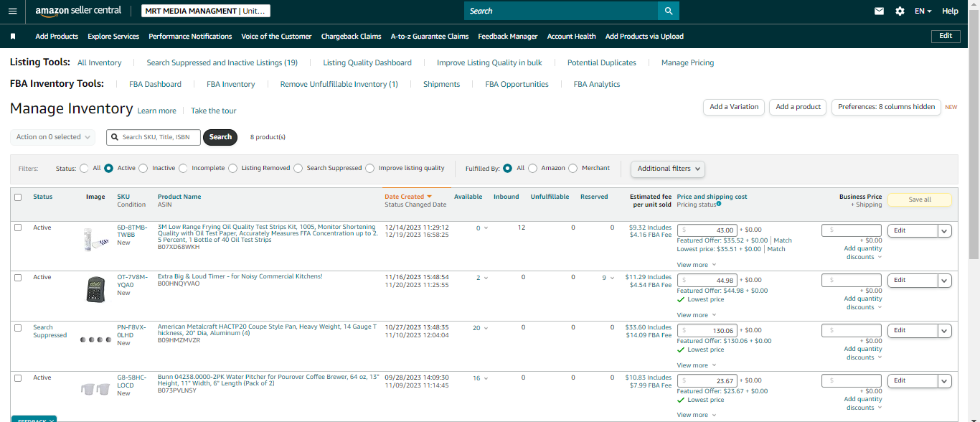Check the box for Loud Timer row
Viewport: 980px width, 422px height.
point(18,278)
